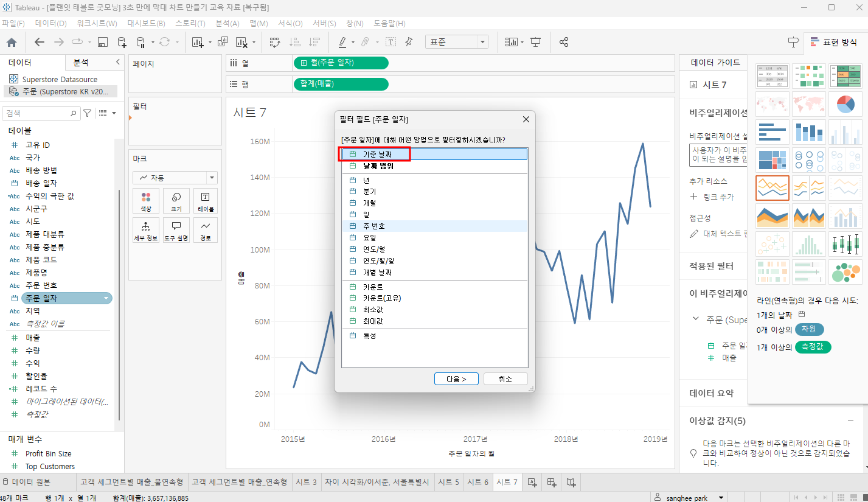This screenshot has height=502, width=868.
Task: Swap rows and columns toolbar icon
Action: pos(274,42)
